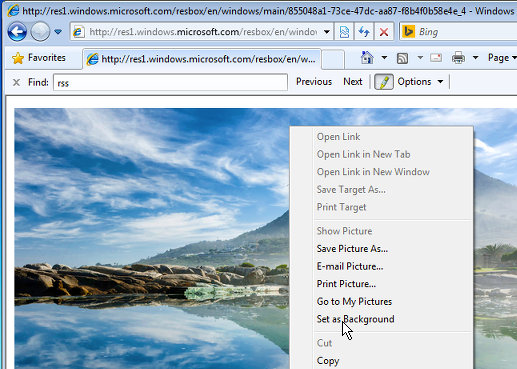Select Show Picture menu entry
Viewport: 517px width, 369px height.
click(344, 231)
